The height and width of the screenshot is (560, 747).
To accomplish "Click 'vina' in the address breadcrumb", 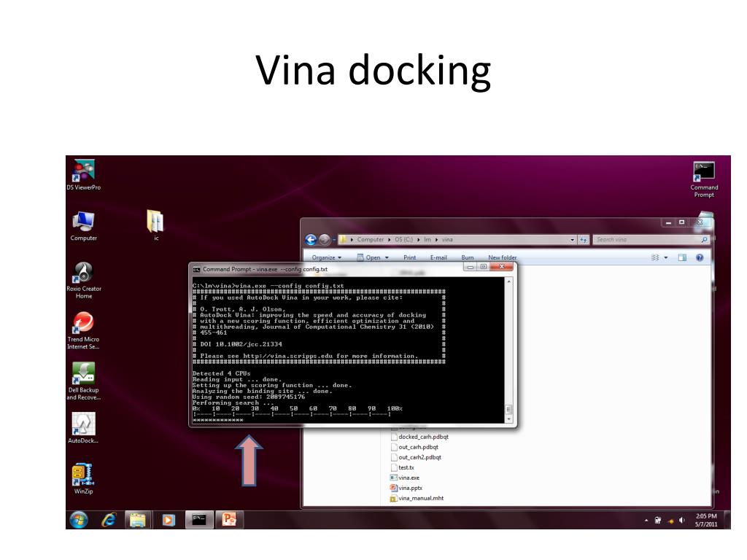I will [447, 239].
